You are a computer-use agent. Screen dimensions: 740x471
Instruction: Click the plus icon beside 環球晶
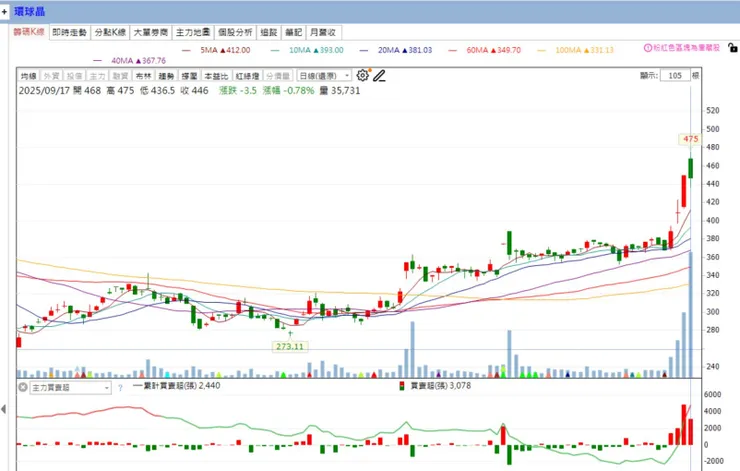pos(4,12)
